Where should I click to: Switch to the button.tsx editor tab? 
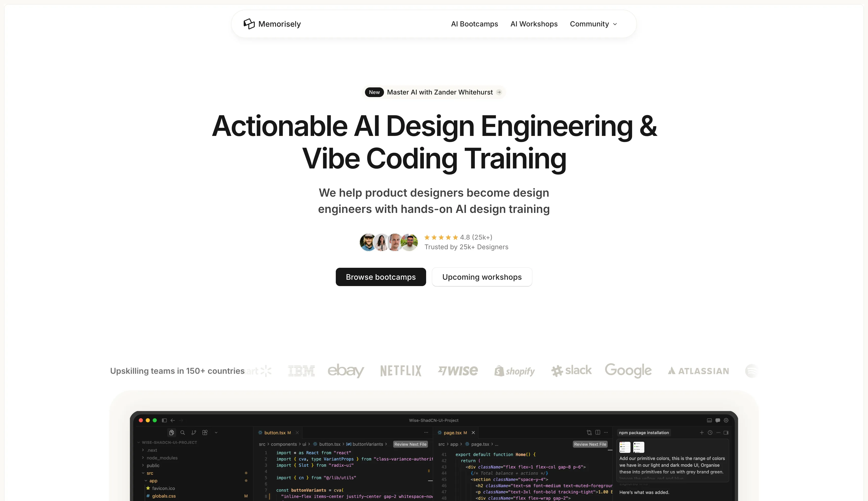click(x=275, y=432)
